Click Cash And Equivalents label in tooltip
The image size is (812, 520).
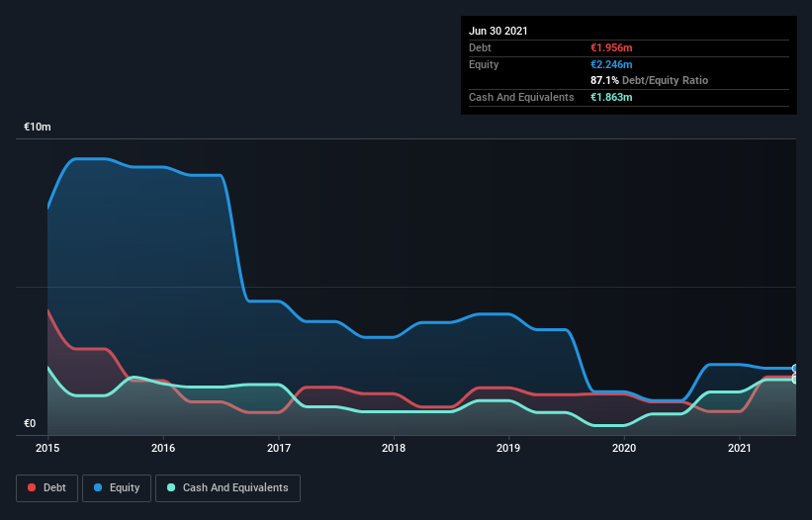(521, 97)
